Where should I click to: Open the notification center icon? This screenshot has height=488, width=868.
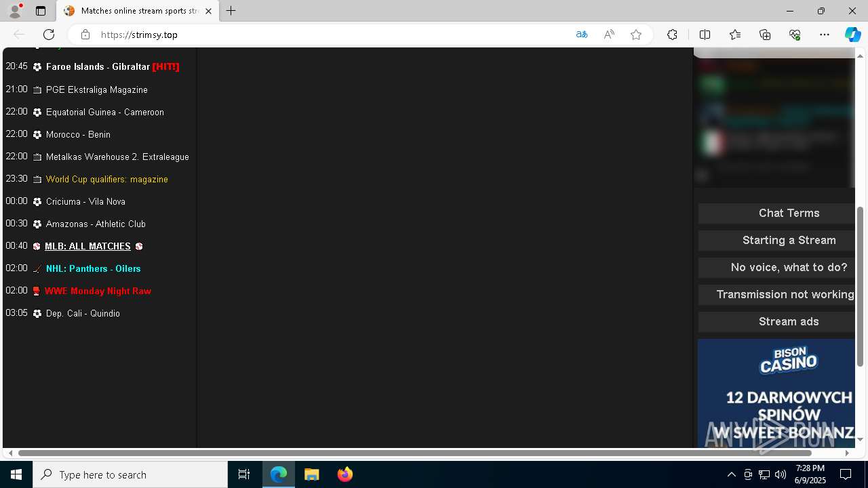(846, 474)
